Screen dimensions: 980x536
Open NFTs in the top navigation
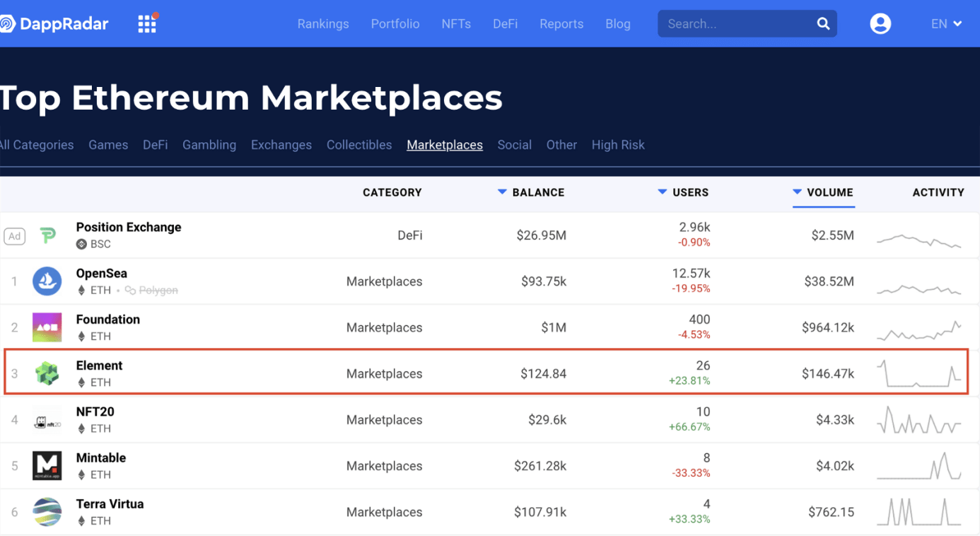click(x=456, y=23)
